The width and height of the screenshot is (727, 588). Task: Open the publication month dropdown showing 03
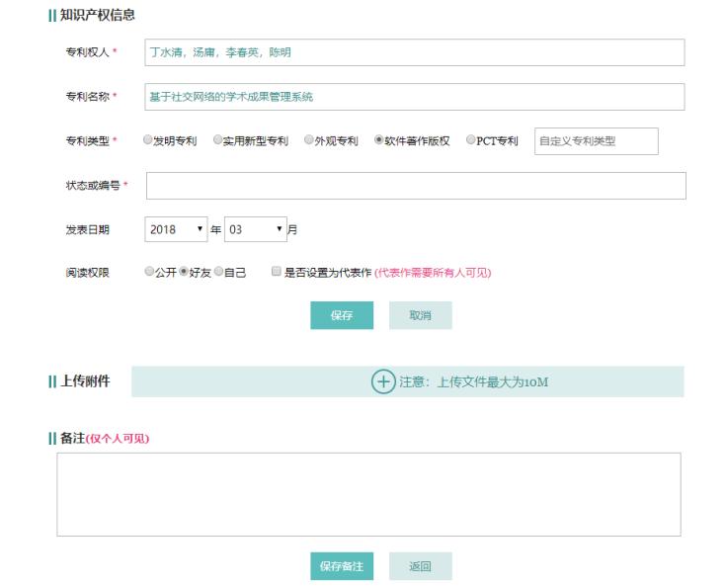point(256,229)
